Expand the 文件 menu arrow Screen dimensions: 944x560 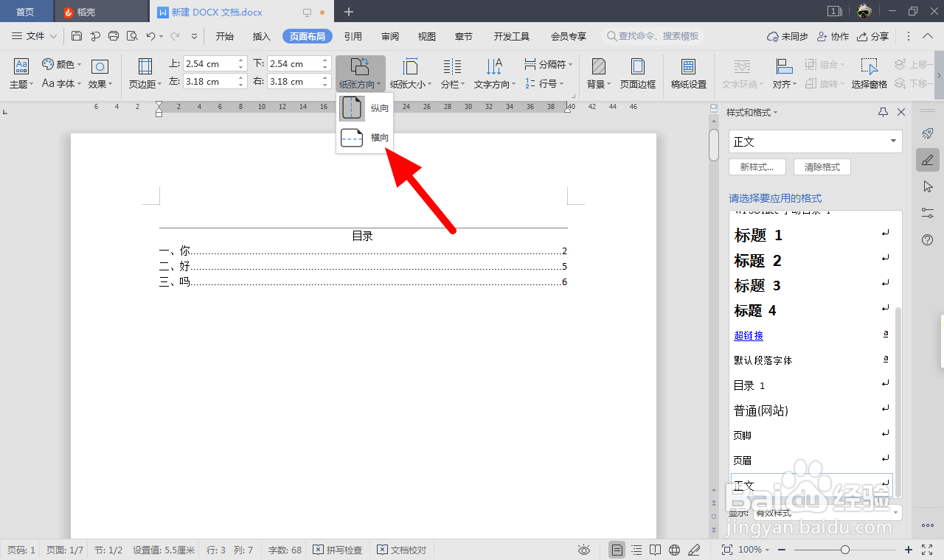point(53,36)
